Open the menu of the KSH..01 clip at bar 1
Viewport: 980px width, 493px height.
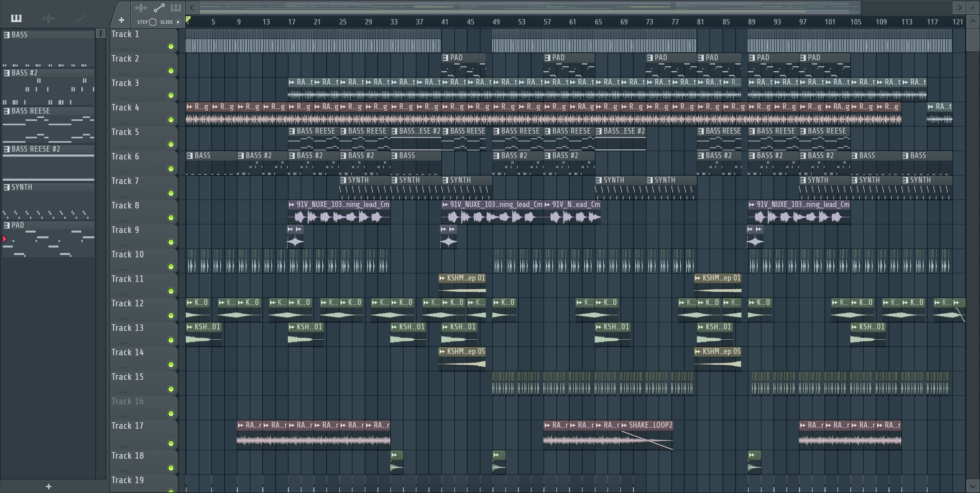click(190, 327)
